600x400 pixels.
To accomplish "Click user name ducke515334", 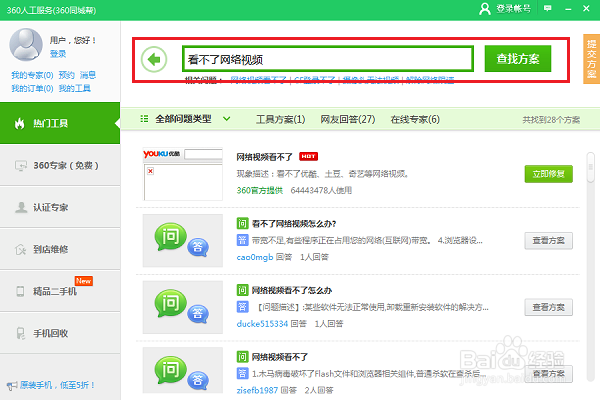I will [262, 324].
